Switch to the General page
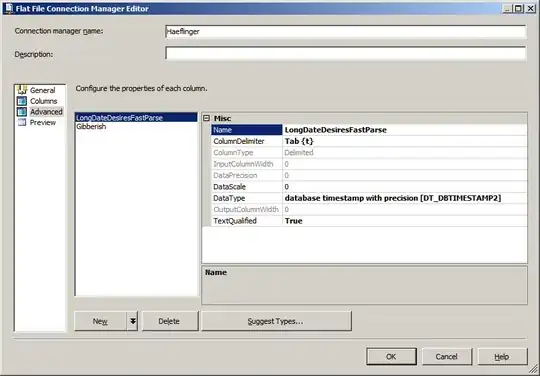 pyautogui.click(x=42, y=90)
